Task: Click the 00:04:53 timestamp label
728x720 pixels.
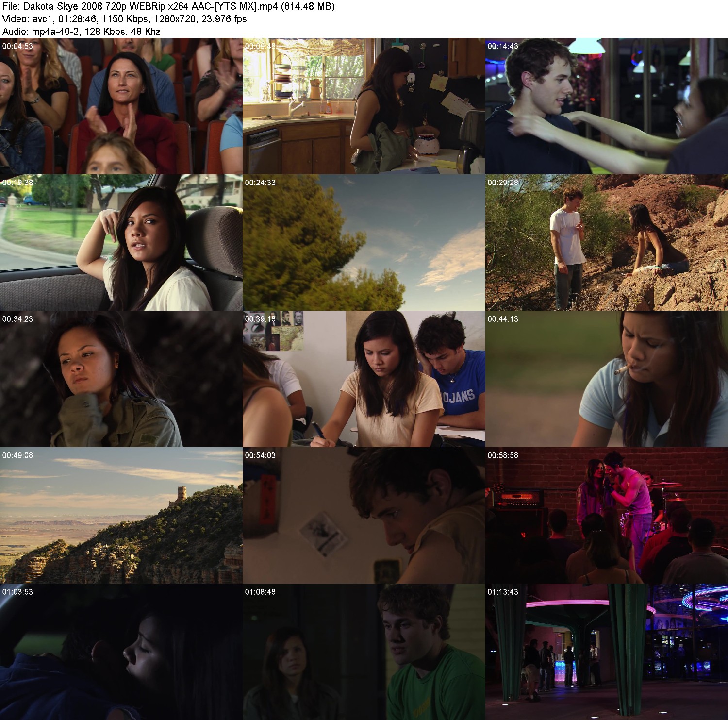Action: coord(17,46)
